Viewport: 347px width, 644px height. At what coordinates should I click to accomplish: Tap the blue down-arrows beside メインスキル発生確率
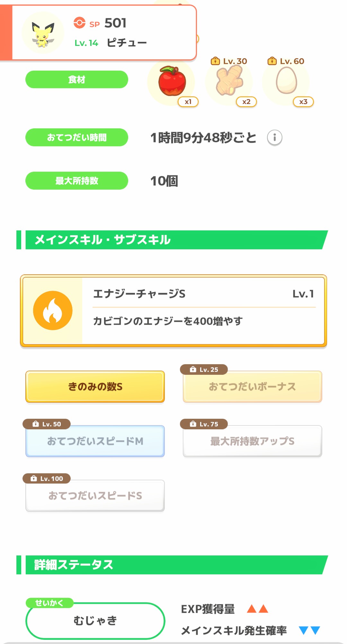pyautogui.click(x=309, y=631)
